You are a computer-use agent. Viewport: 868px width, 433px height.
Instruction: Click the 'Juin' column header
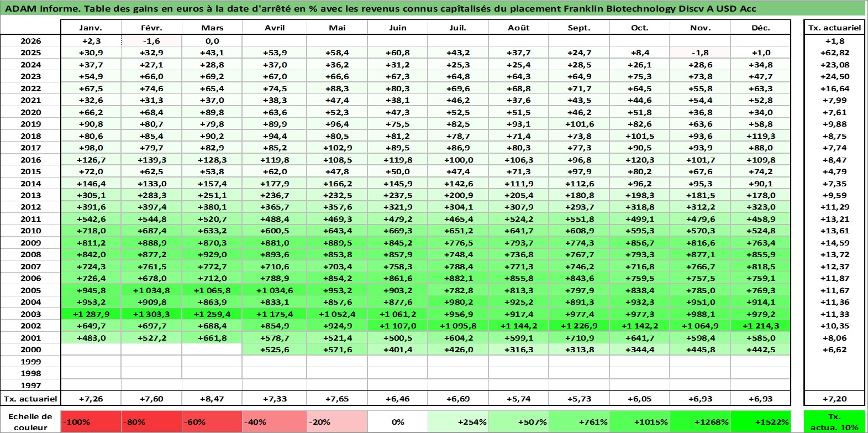point(397,28)
